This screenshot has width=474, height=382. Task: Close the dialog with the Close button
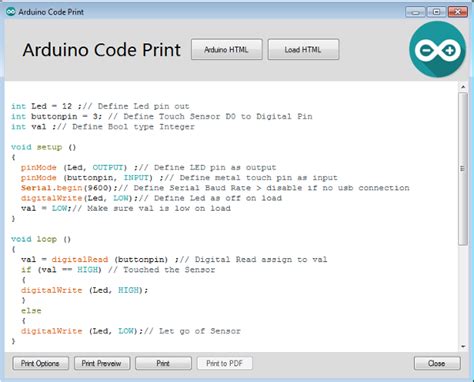437,363
